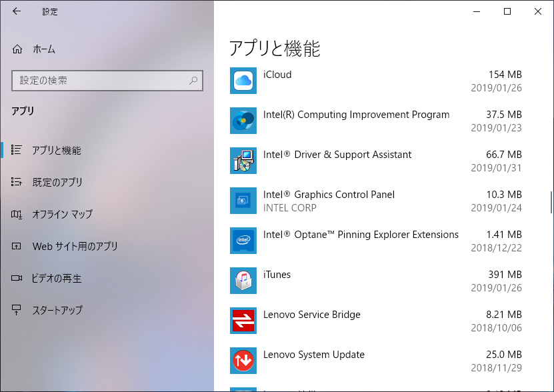Viewport: 554px width, 392px height.
Task: Select Intel Graphics Control Panel entry
Action: (329, 195)
